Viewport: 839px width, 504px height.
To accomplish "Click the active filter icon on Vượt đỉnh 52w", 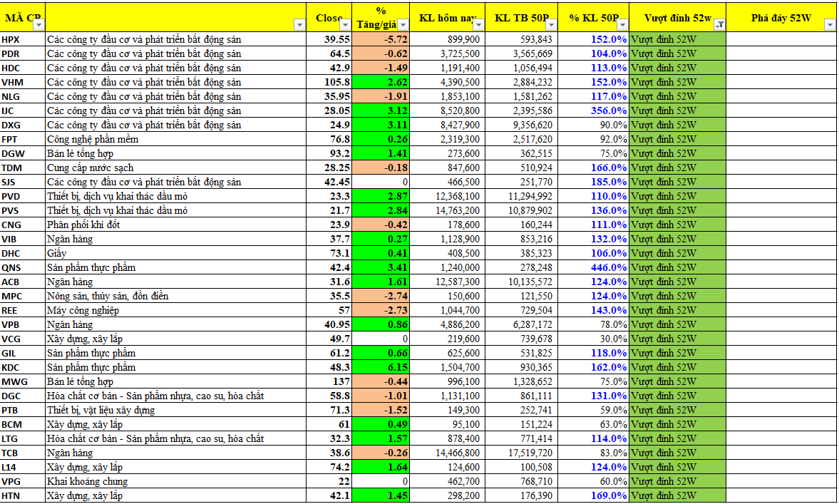I will [719, 25].
